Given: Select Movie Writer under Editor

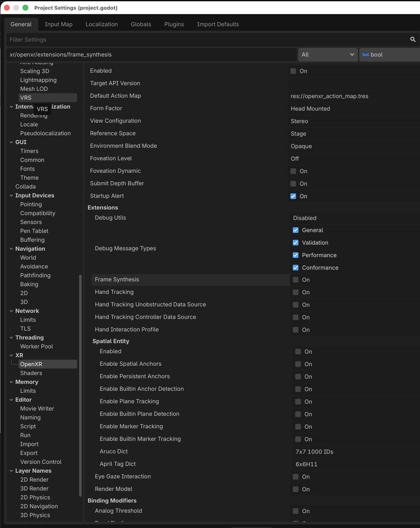Looking at the screenshot, I should [x=37, y=408].
